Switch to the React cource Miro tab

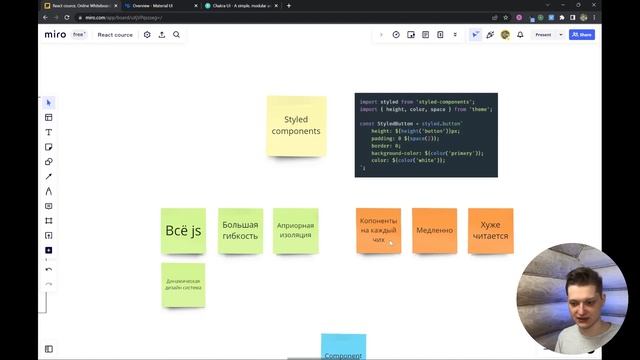pos(80,6)
